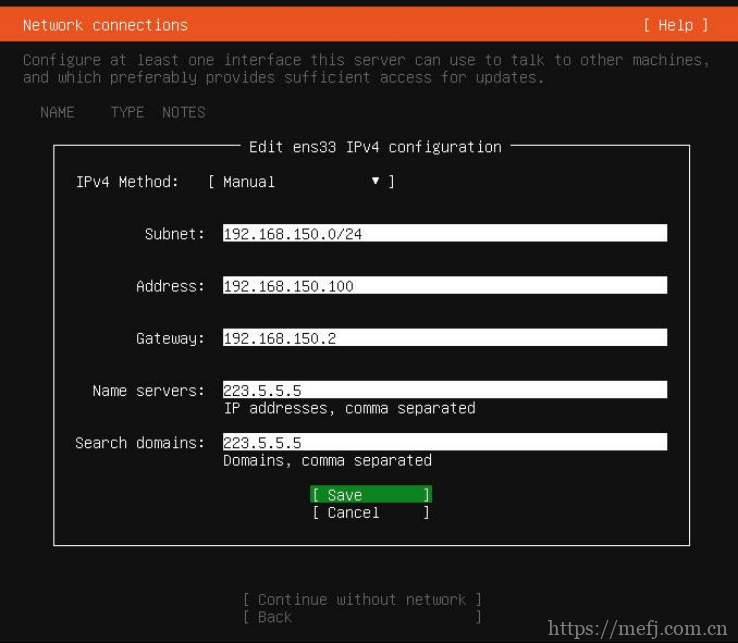Click the Search domains input field

[444, 442]
